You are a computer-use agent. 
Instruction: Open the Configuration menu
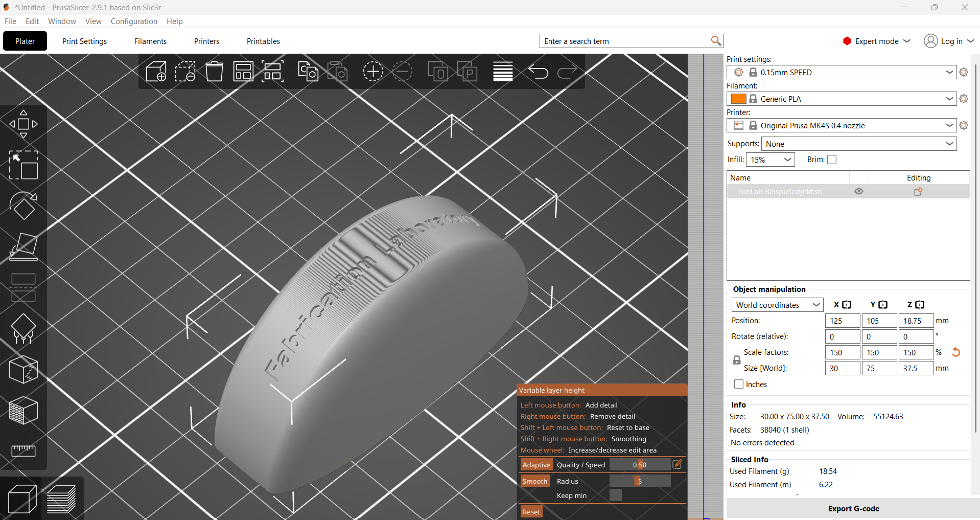pos(134,21)
